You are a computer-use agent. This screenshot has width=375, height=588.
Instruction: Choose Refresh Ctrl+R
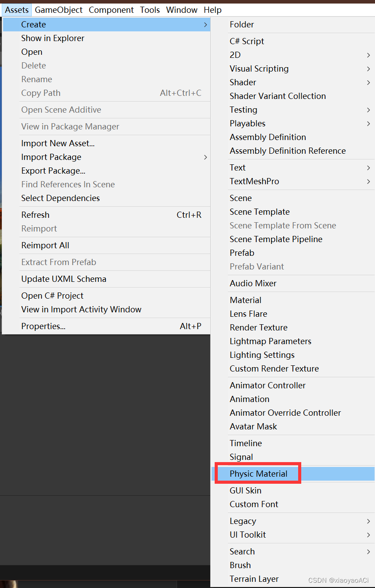click(106, 215)
